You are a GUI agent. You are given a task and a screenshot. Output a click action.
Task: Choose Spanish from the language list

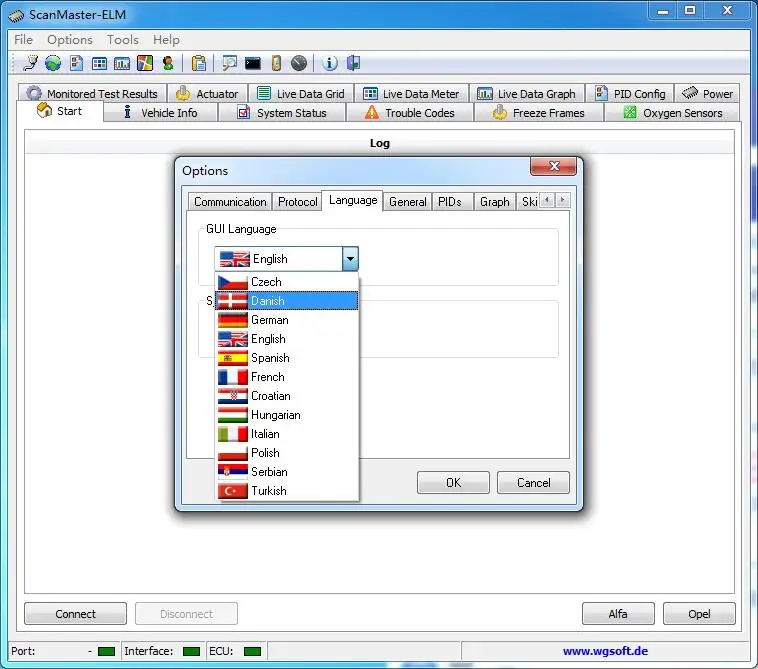pos(287,358)
